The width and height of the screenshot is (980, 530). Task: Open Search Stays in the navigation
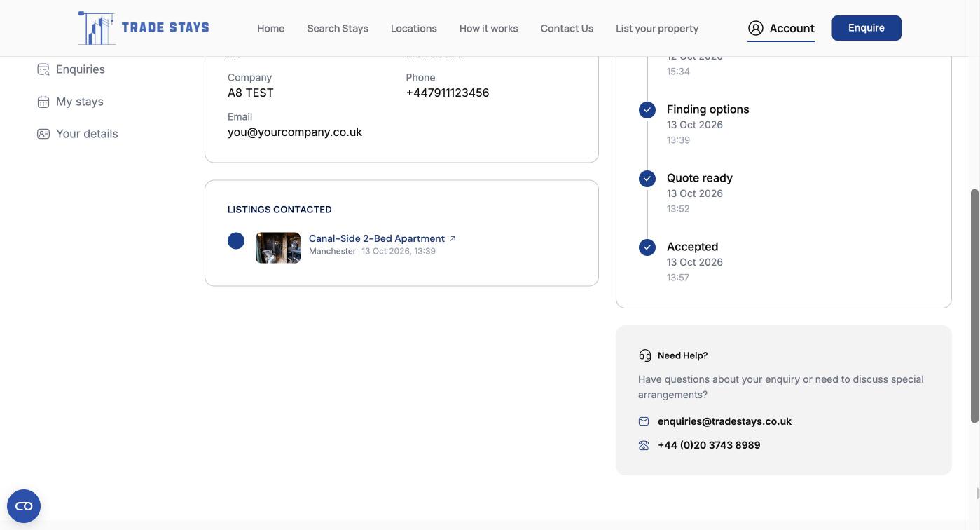(338, 28)
